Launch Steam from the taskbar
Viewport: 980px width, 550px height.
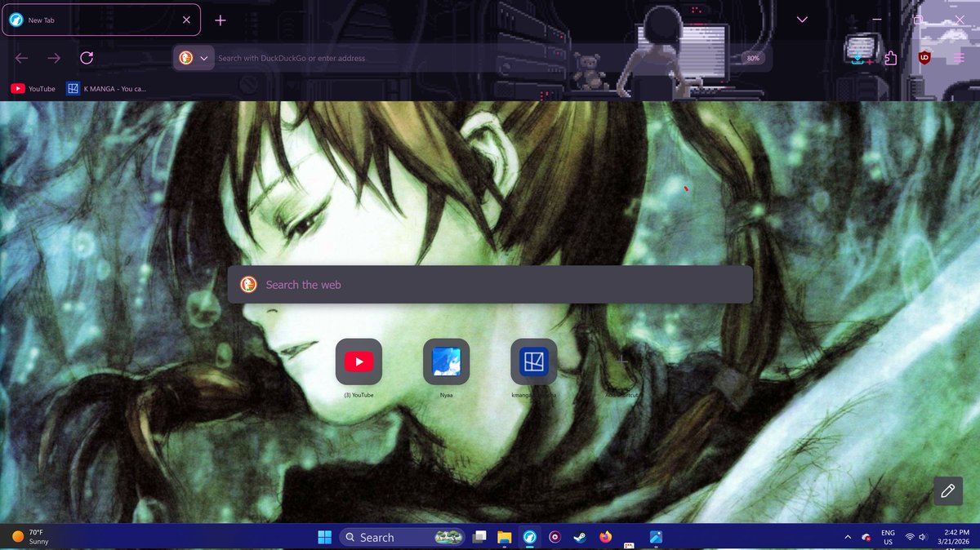click(580, 537)
